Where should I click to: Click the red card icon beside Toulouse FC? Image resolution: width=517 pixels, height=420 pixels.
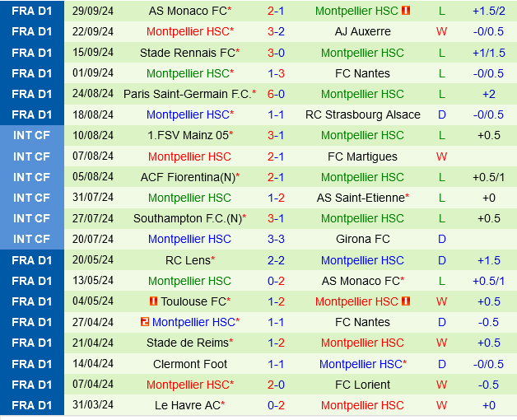pyautogui.click(x=153, y=301)
